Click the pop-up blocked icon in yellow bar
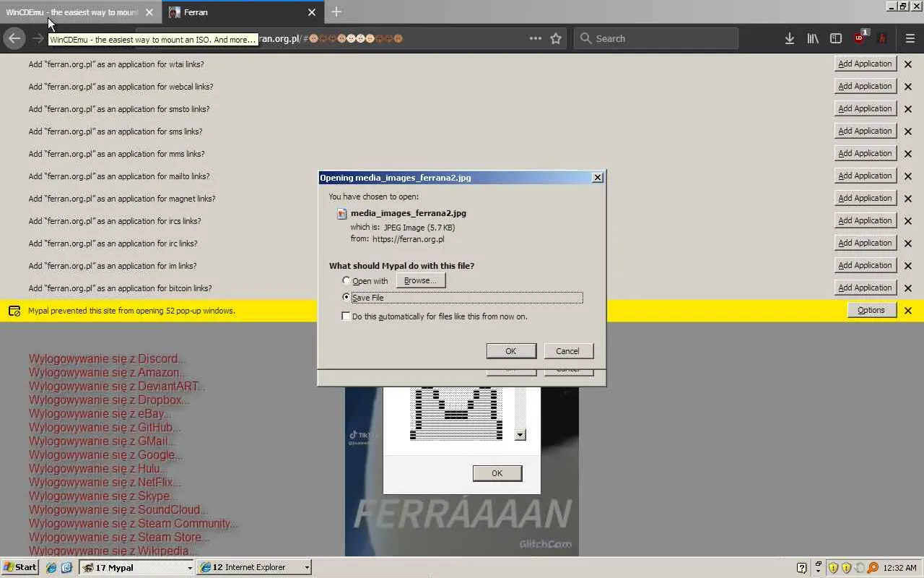 coord(14,311)
